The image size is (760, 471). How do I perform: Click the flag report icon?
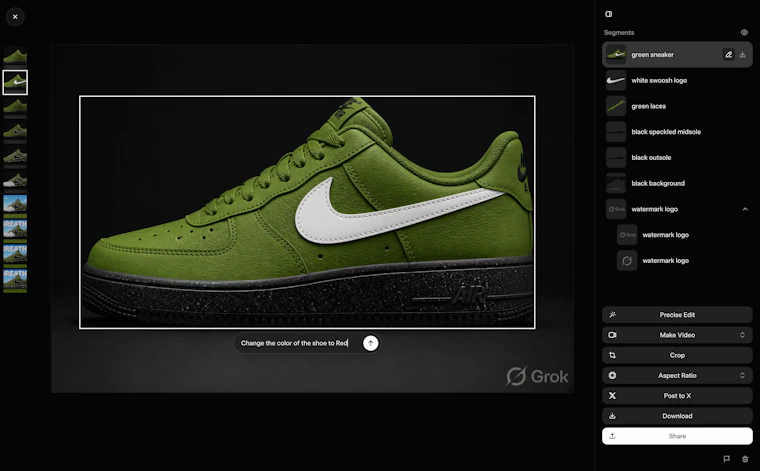727,459
